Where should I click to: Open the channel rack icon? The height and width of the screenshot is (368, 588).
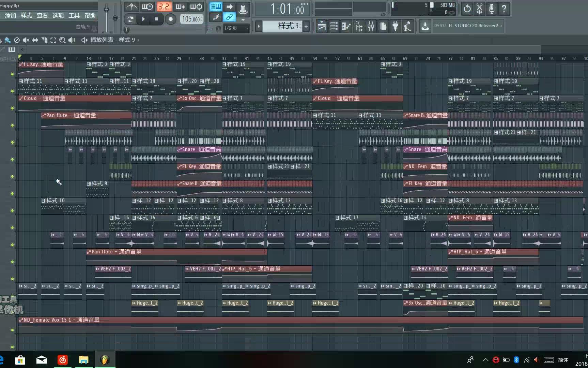click(x=334, y=26)
